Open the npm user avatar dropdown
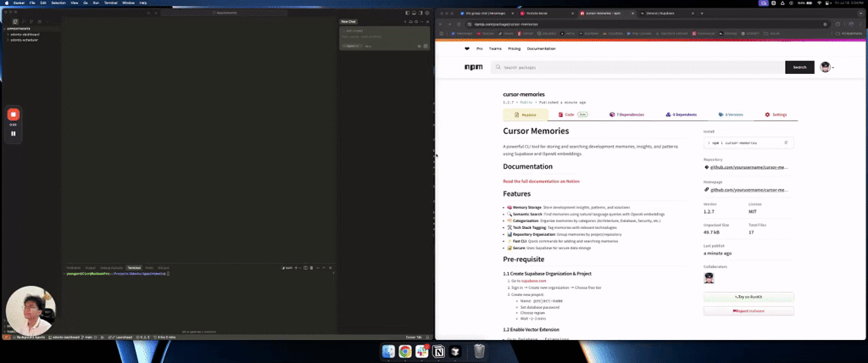 (x=826, y=67)
